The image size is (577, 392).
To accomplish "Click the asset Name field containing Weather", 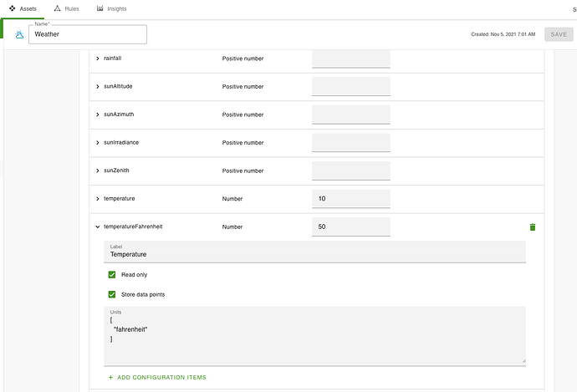I will click(x=87, y=34).
